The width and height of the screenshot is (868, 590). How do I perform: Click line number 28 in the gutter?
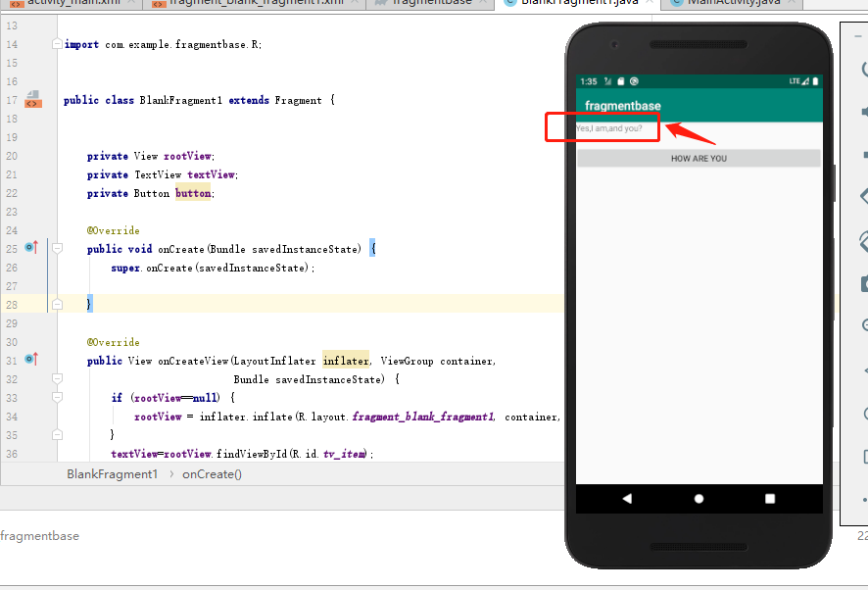click(12, 305)
